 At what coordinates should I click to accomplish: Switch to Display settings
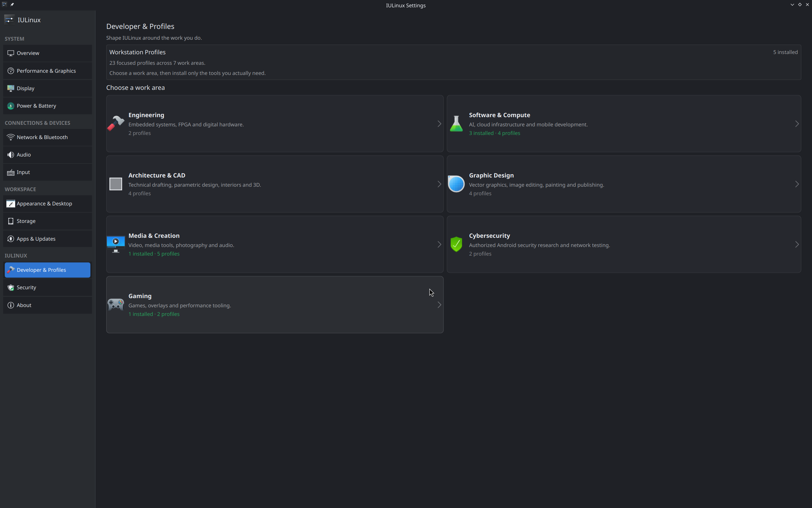point(47,88)
